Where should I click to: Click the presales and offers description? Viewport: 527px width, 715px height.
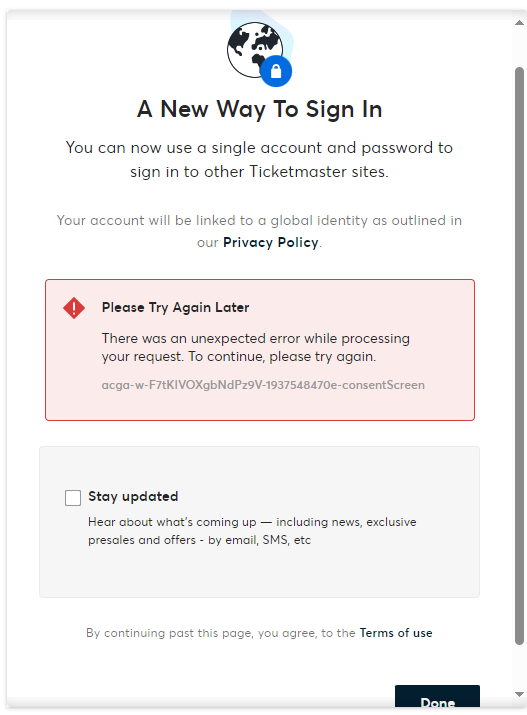tap(252, 531)
